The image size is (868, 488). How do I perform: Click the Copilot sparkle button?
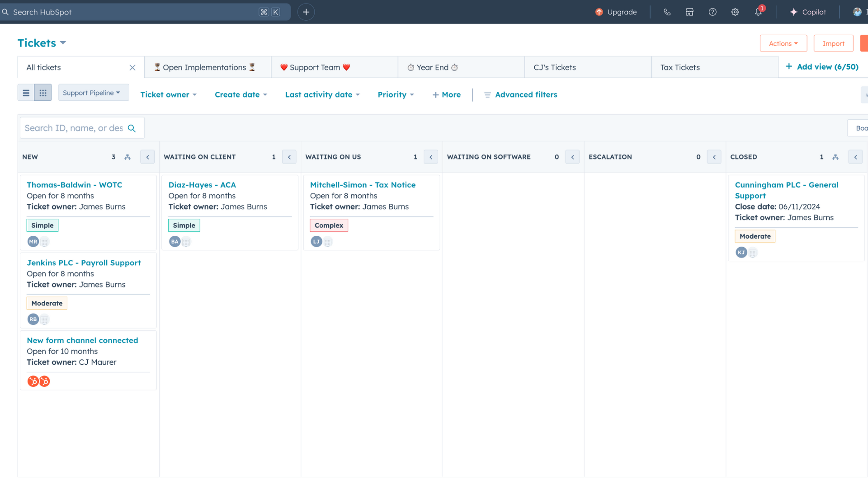808,12
